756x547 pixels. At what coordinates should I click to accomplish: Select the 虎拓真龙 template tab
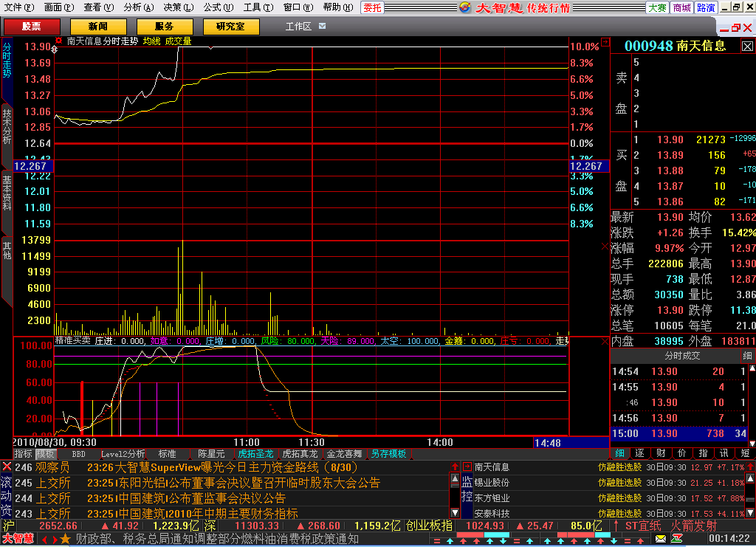(x=300, y=454)
